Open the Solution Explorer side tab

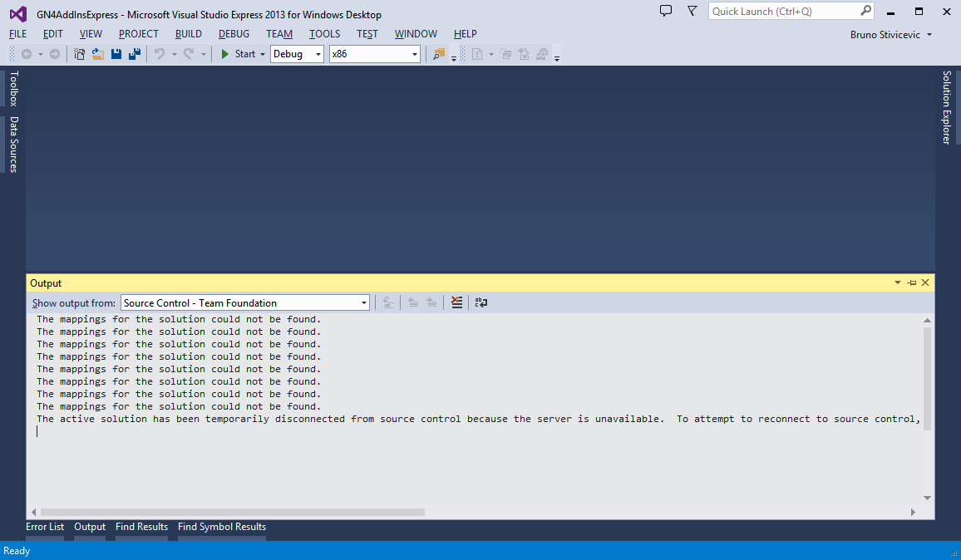tap(947, 107)
